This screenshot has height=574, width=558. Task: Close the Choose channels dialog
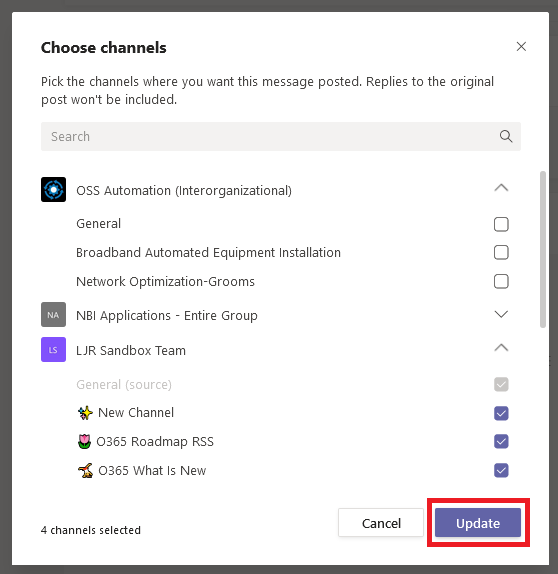click(521, 46)
